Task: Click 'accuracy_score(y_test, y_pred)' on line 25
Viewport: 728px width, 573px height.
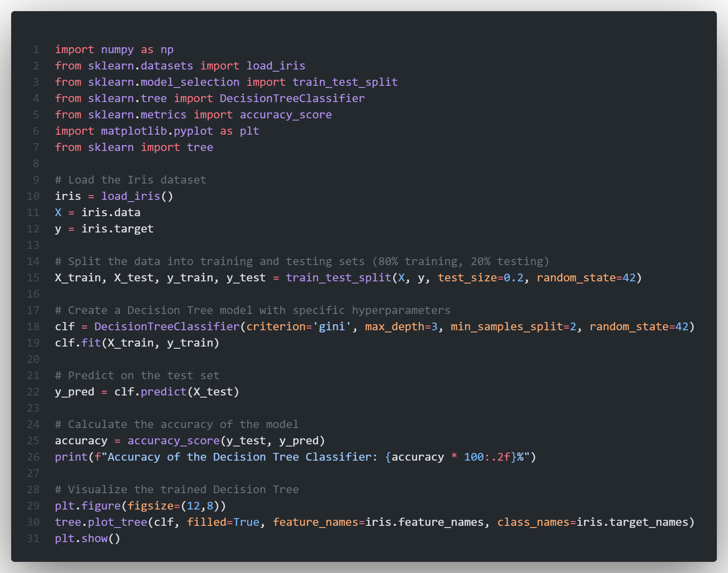Action: click(x=226, y=441)
